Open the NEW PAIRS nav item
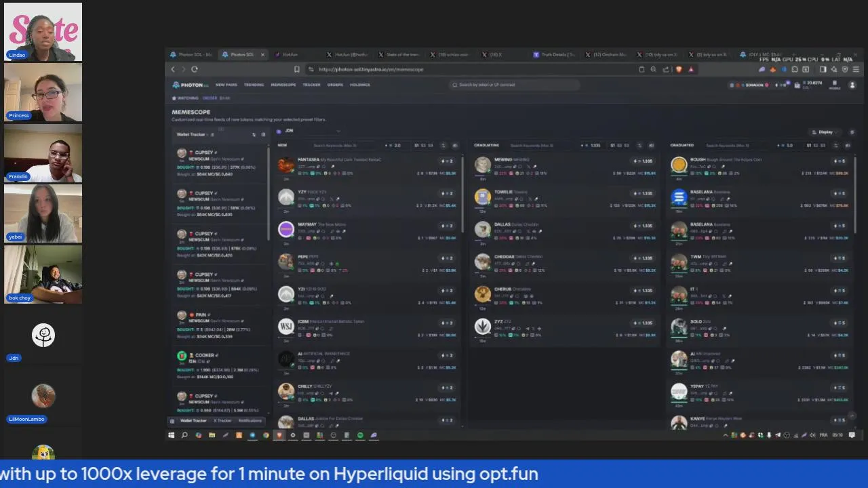868x488 pixels. pyautogui.click(x=226, y=85)
